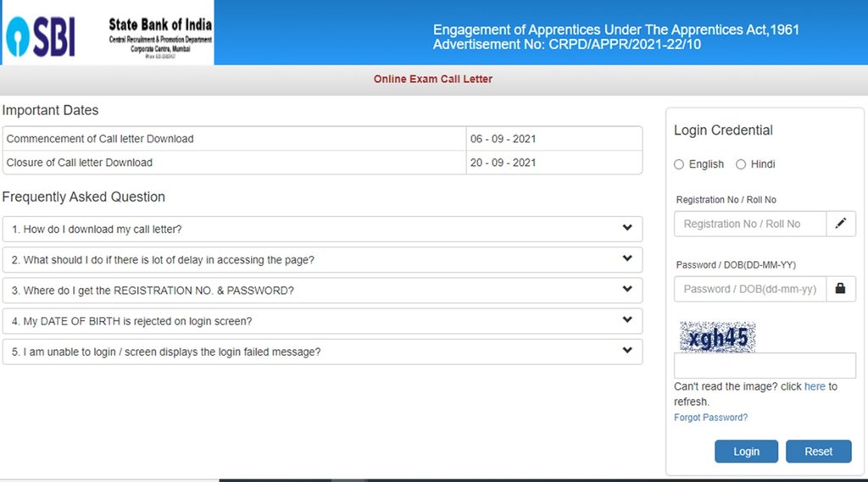Click the date cell "06 - 09 - 2021"
The image size is (868, 482).
(x=554, y=139)
